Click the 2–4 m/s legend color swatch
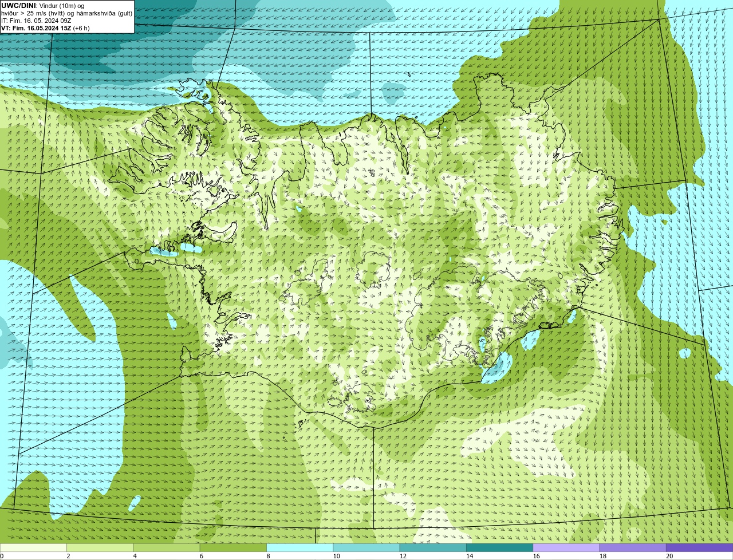Image resolution: width=733 pixels, height=560 pixels. pos(100,547)
